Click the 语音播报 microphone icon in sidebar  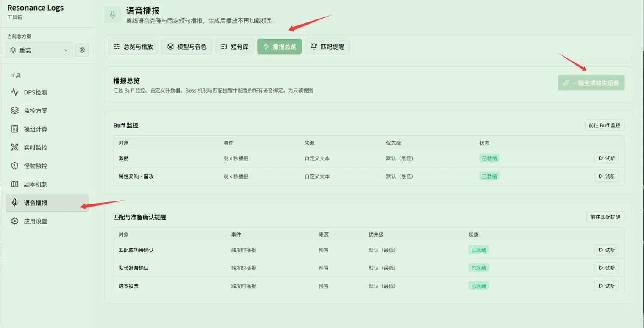pyautogui.click(x=15, y=203)
